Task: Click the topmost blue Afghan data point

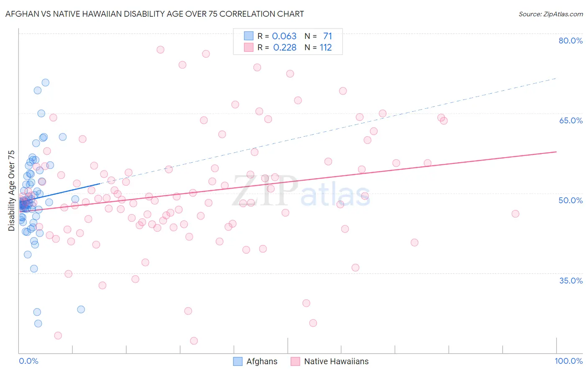Action: click(45, 83)
